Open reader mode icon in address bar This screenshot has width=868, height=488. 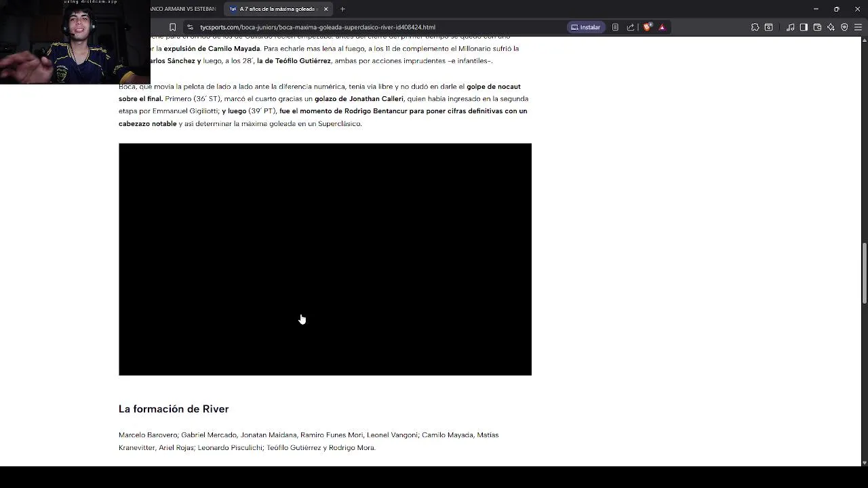615,27
